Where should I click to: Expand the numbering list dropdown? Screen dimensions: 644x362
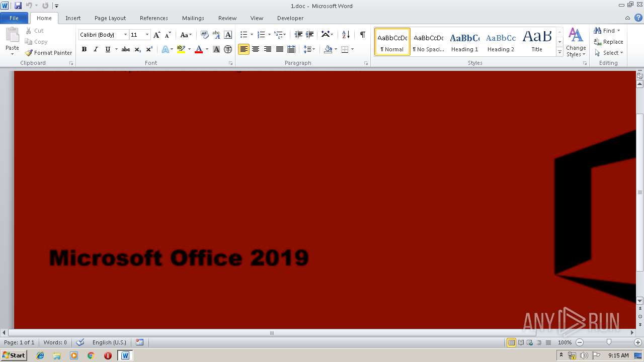point(269,35)
